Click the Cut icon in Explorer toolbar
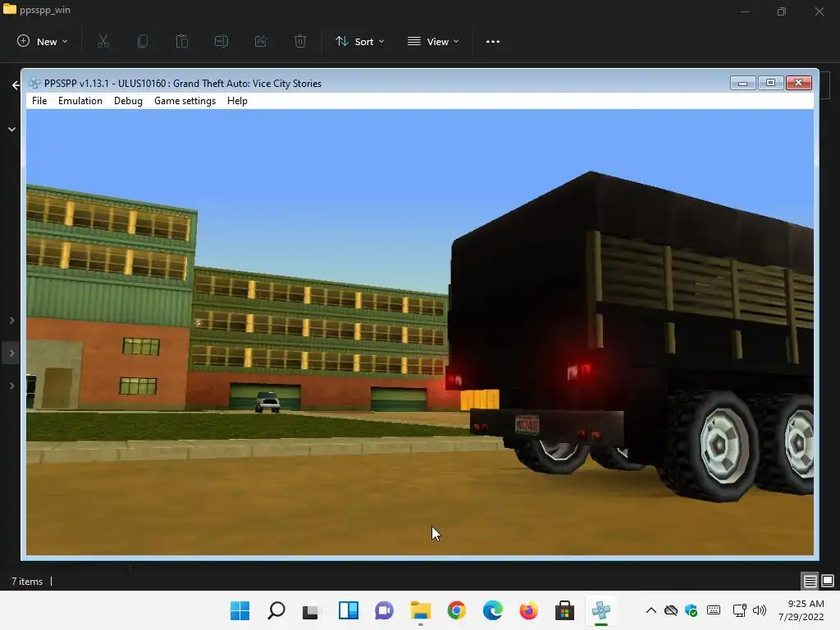 (103, 41)
